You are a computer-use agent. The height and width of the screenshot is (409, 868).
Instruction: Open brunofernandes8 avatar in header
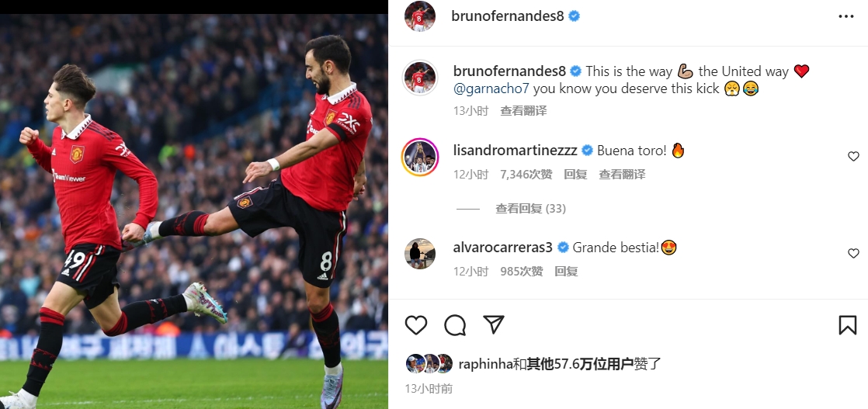[419, 16]
